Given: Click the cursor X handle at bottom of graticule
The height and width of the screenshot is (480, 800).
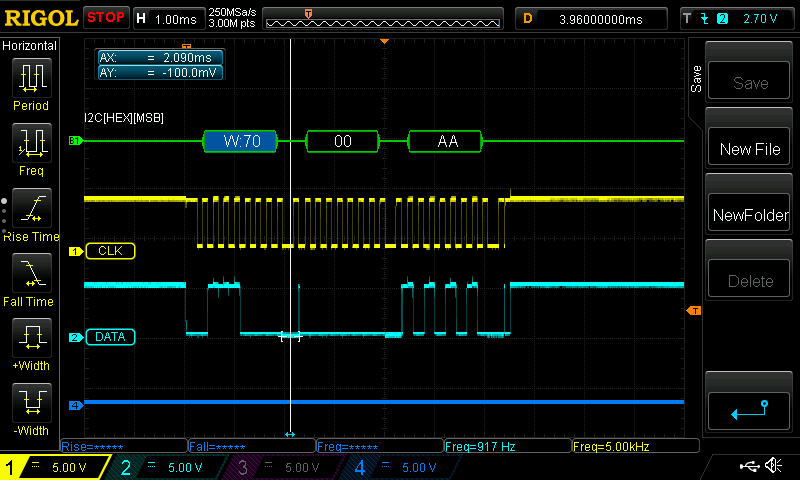Looking at the screenshot, I should coord(290,435).
